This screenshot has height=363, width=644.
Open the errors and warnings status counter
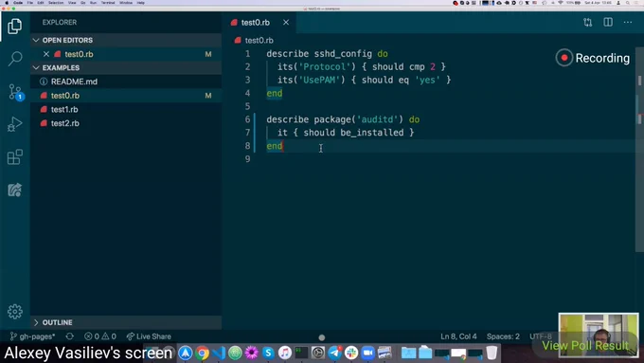(100, 336)
